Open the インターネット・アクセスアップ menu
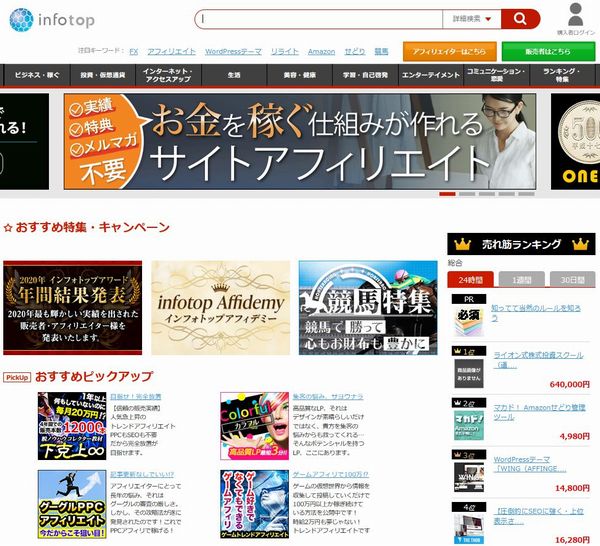 pyautogui.click(x=168, y=75)
